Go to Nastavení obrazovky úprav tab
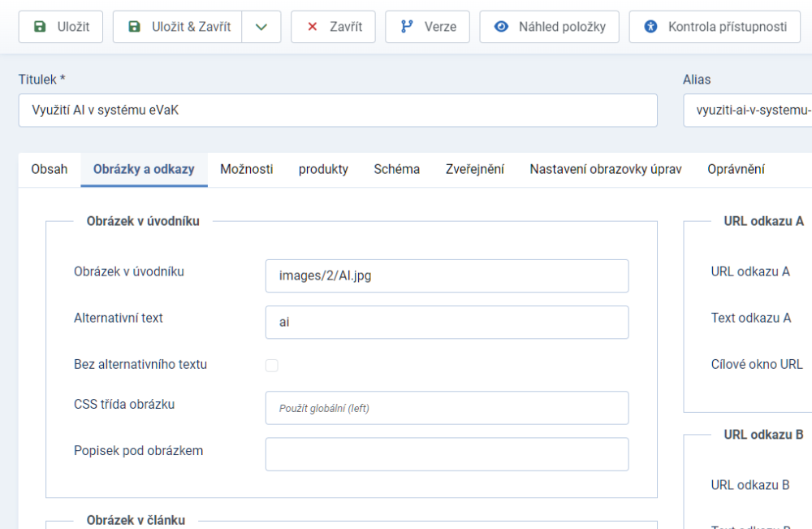 coord(605,169)
